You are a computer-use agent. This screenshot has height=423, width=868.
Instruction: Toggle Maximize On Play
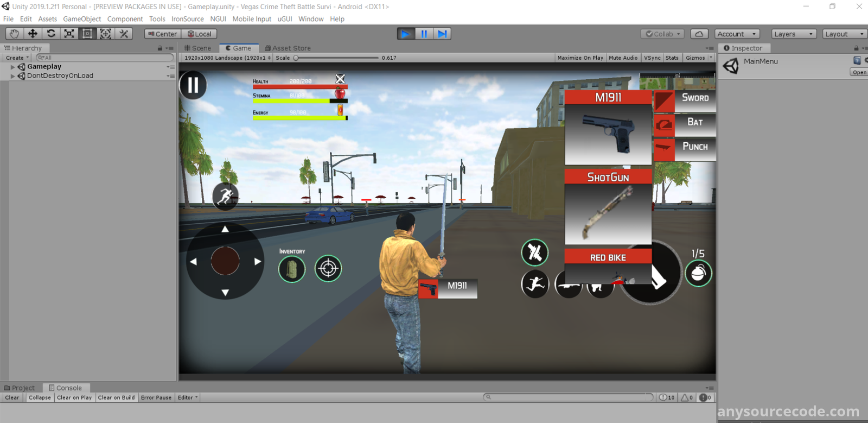(x=580, y=58)
